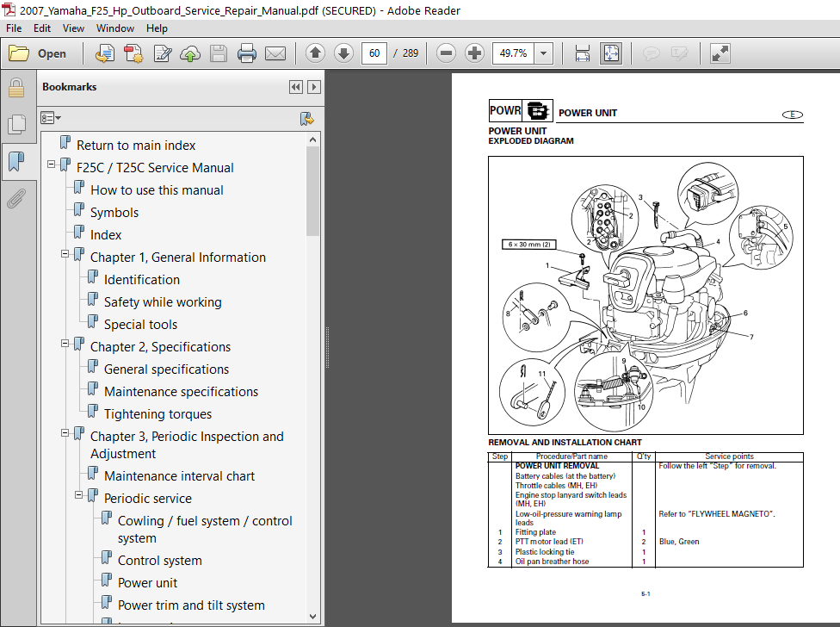Collapse the F25C / T25C Service Manual node
The image size is (840, 627).
(51, 164)
